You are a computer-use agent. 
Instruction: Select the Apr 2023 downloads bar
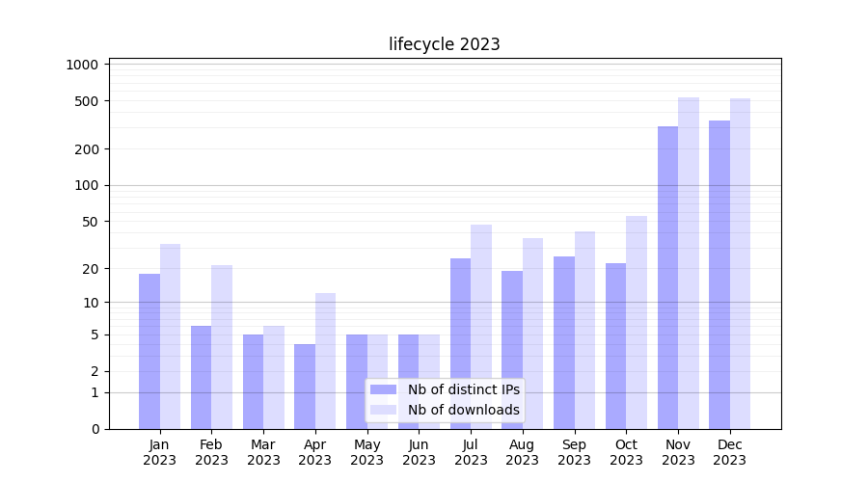[325, 361]
